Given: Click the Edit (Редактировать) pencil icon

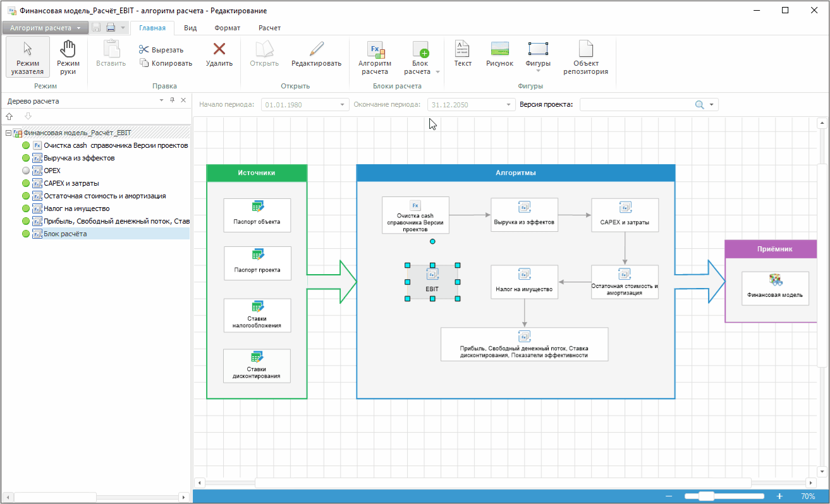Looking at the screenshot, I should 316,49.
